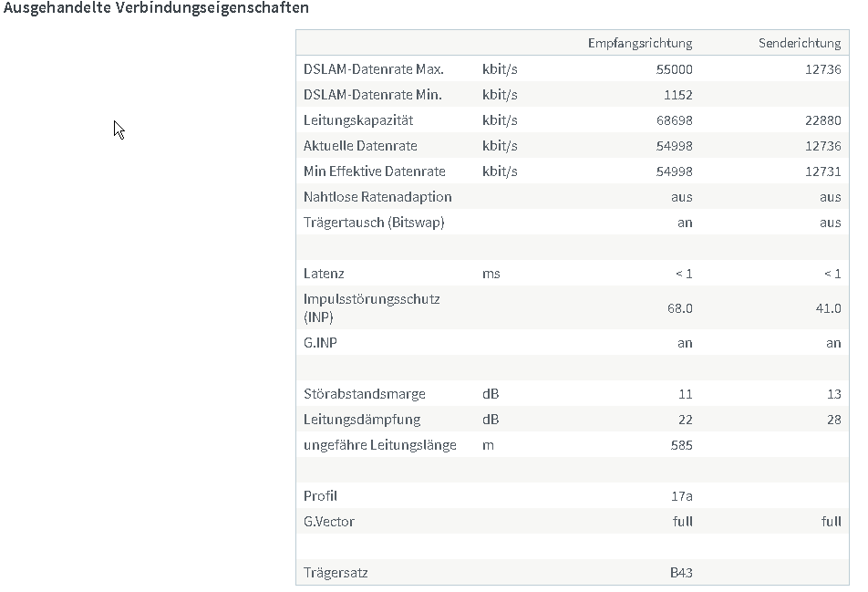Select the INP downstream value 68.0
Screen dimensions: 868x592
tap(680, 308)
